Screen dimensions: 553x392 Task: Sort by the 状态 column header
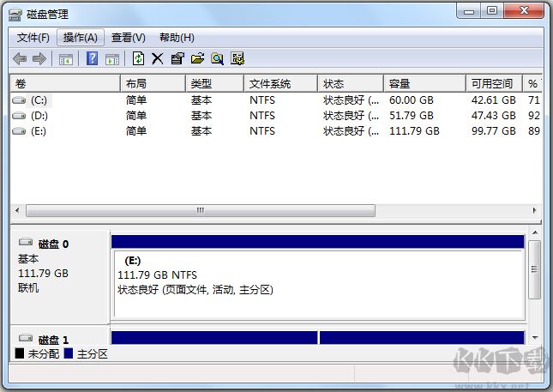tap(351, 83)
